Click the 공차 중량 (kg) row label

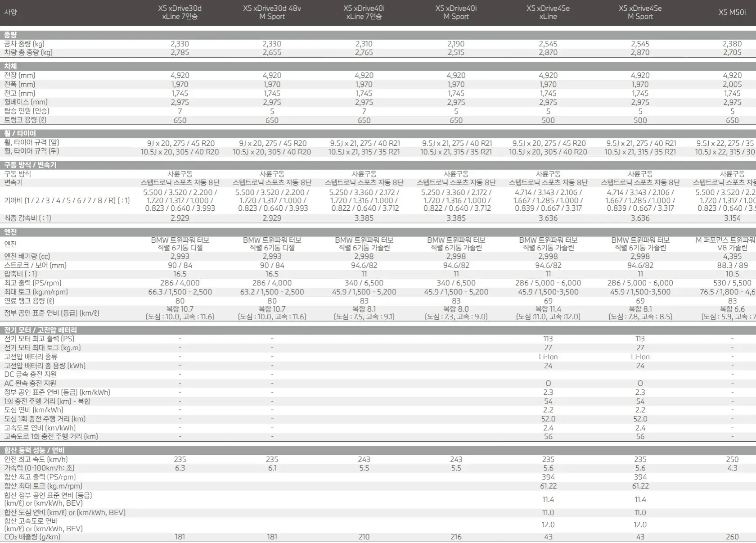tap(24, 44)
